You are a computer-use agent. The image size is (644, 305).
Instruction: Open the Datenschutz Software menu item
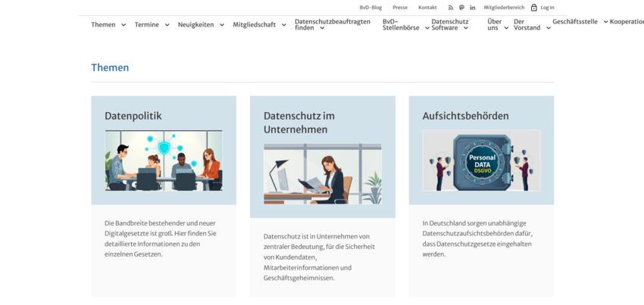[x=450, y=25]
